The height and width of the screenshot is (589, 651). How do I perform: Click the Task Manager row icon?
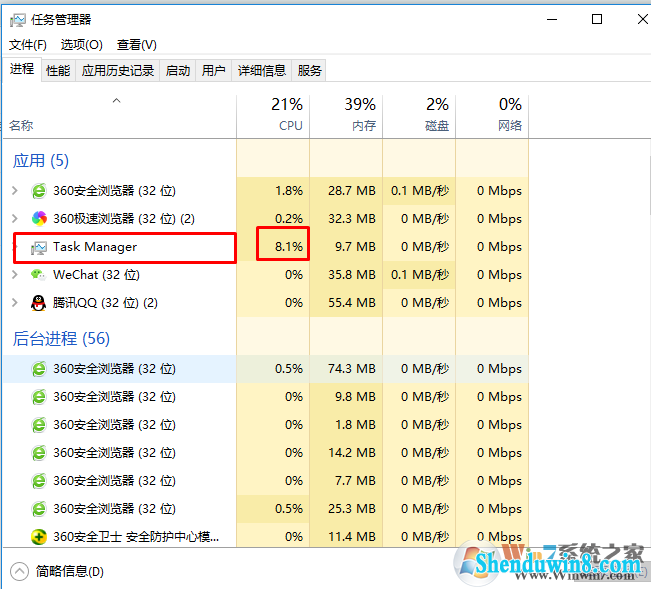39,247
